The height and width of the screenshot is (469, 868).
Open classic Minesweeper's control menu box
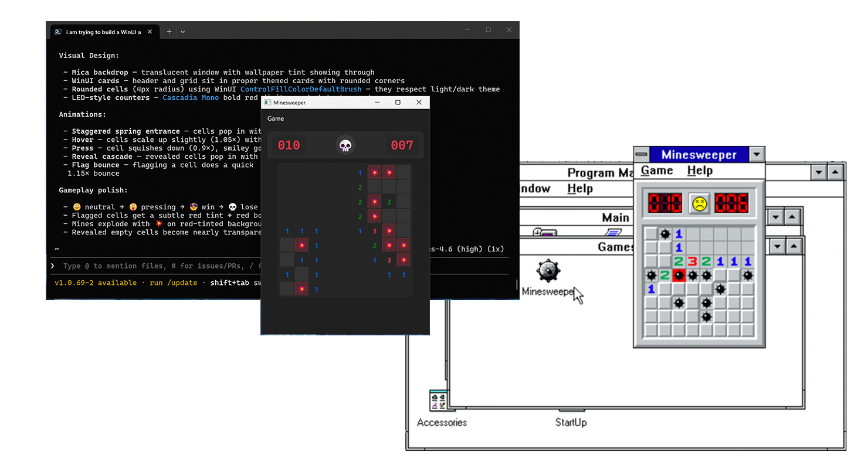pos(642,155)
